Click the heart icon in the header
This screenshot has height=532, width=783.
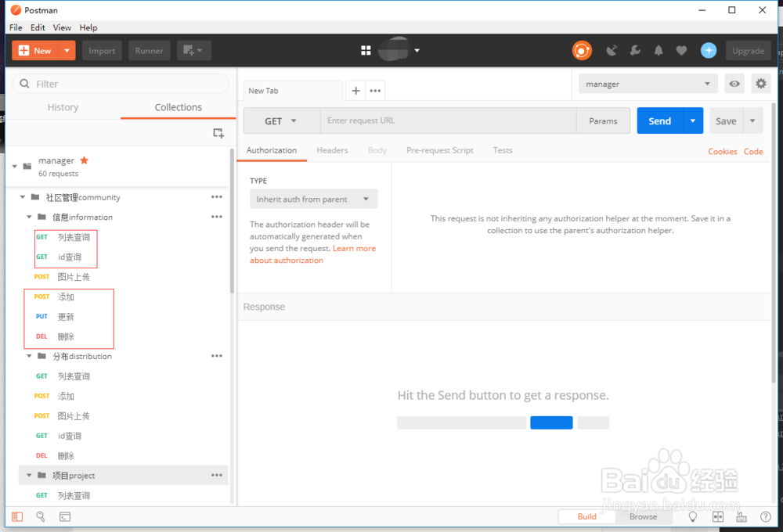(x=682, y=50)
